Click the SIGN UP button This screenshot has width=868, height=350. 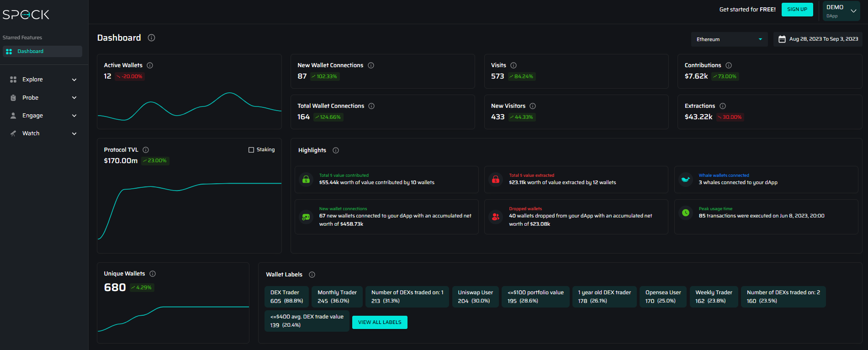[x=797, y=10]
